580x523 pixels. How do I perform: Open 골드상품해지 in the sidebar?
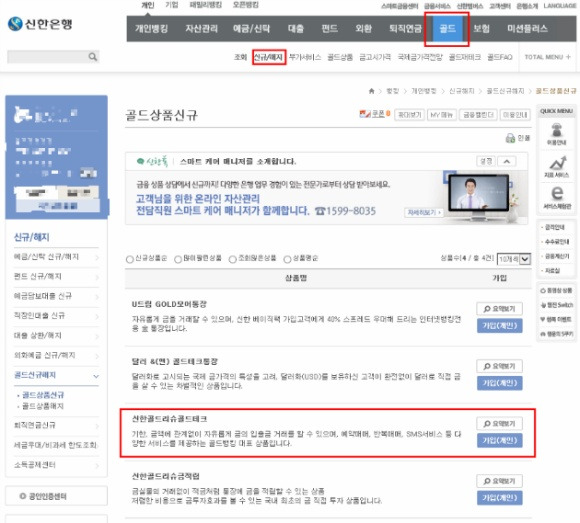click(43, 406)
